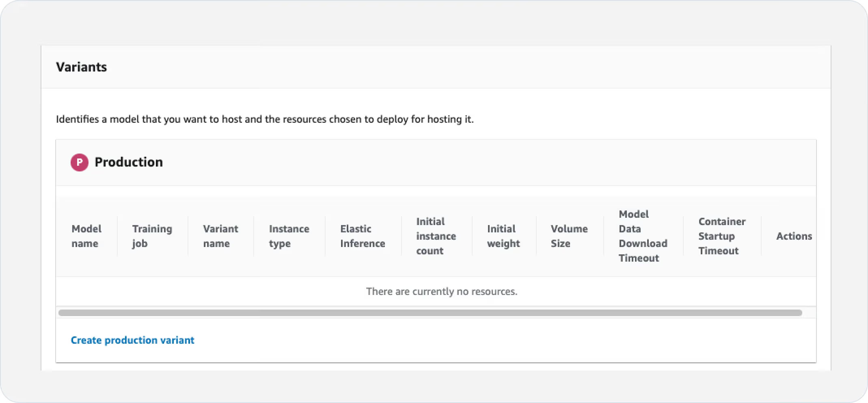Screen dimensions: 868x403
Task: Click the Create production variant link
Action: (132, 340)
